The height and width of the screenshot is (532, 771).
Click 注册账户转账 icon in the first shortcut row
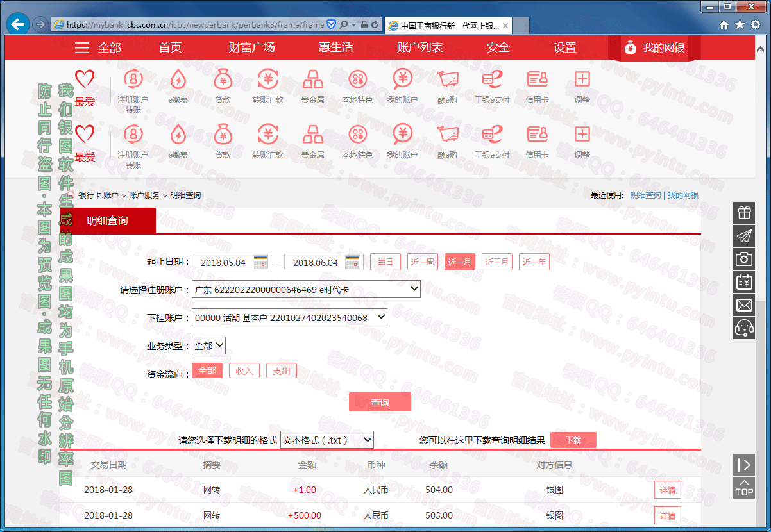[133, 79]
